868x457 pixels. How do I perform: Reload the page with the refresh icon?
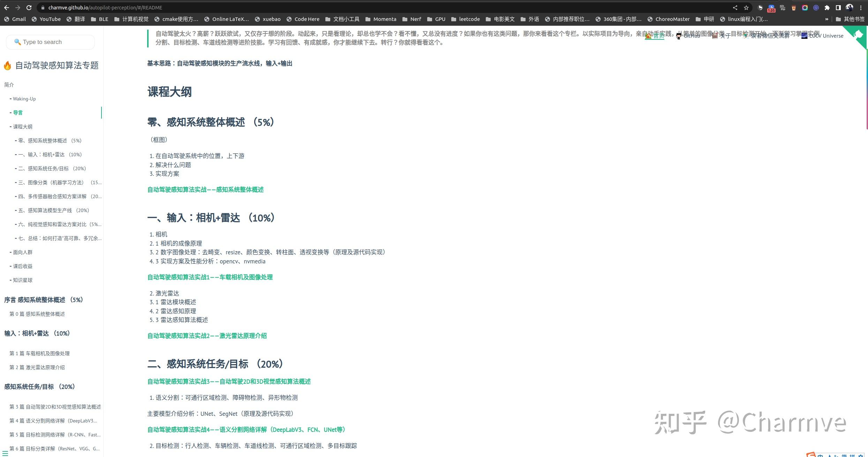click(29, 7)
